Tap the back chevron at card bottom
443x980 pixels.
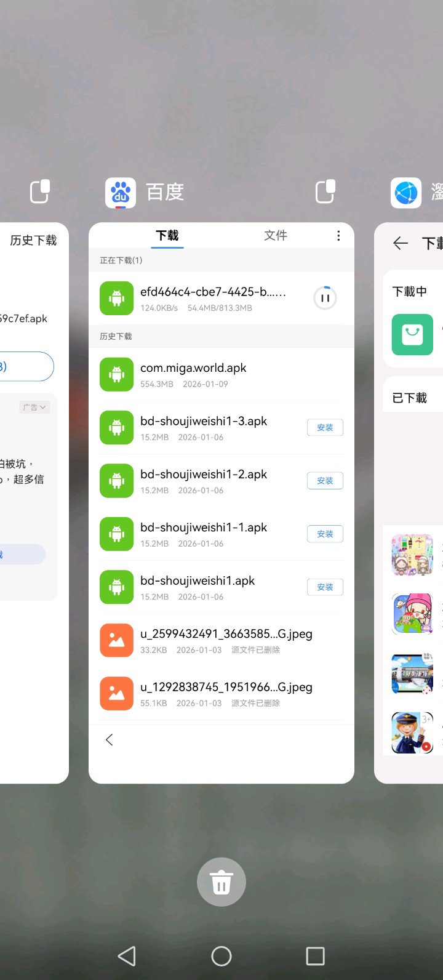click(x=110, y=740)
